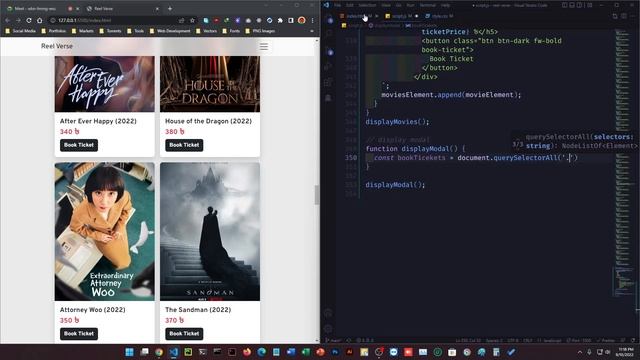Toggle VS Code panel layout button
Image resolution: width=640 pixels, height=360 pixels.
572,5
